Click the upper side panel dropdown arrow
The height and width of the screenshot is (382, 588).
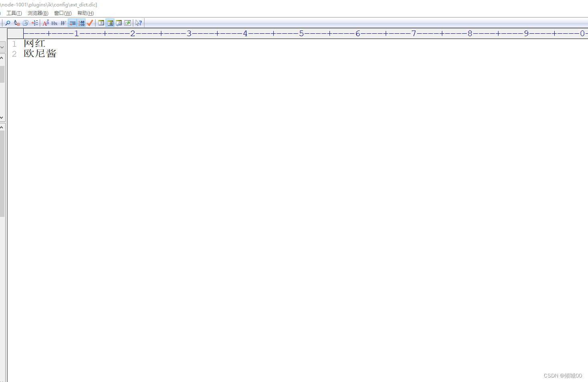click(x=2, y=47)
